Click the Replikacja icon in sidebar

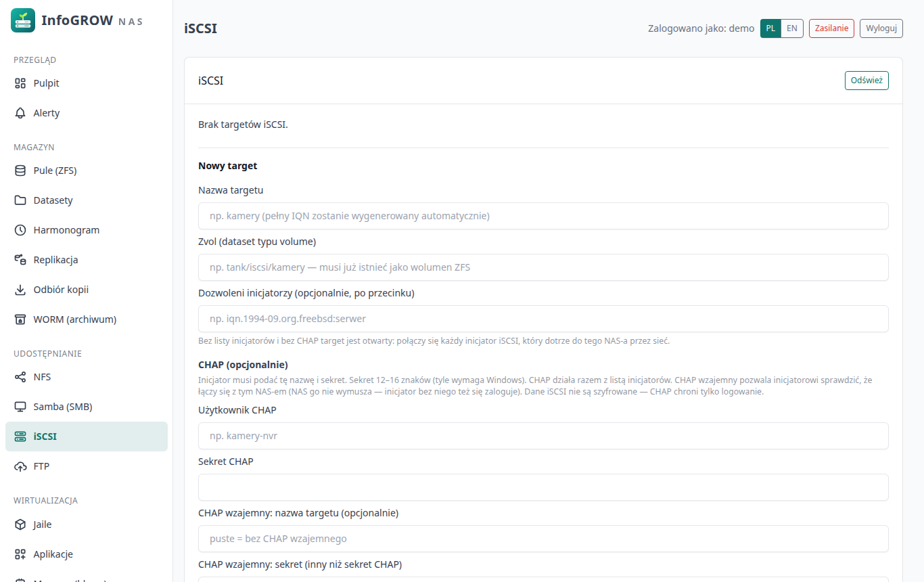(x=20, y=260)
